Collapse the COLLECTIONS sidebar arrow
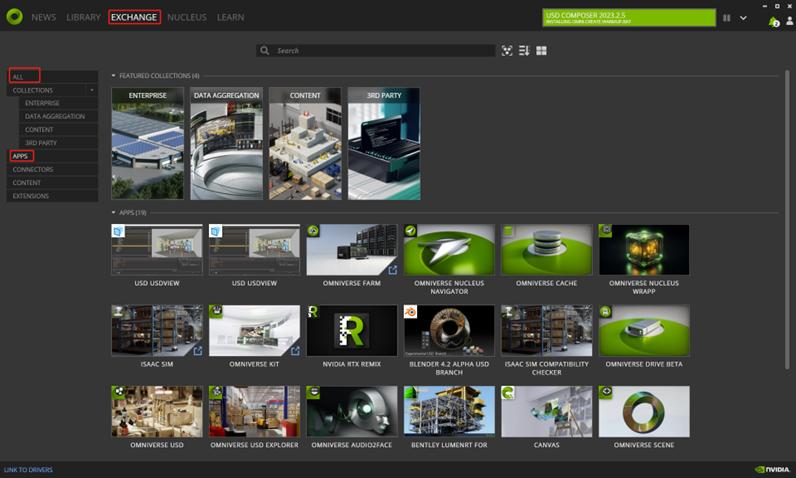Viewport: 796px width, 478px height. [x=92, y=90]
